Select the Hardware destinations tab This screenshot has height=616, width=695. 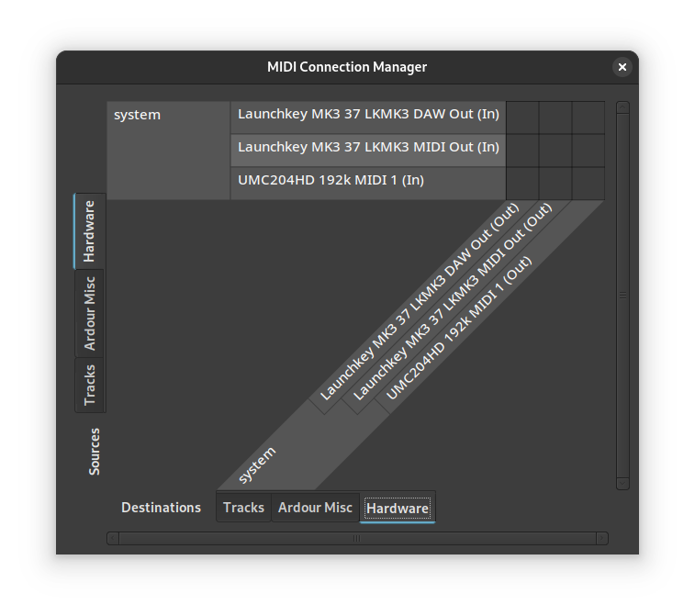(397, 509)
